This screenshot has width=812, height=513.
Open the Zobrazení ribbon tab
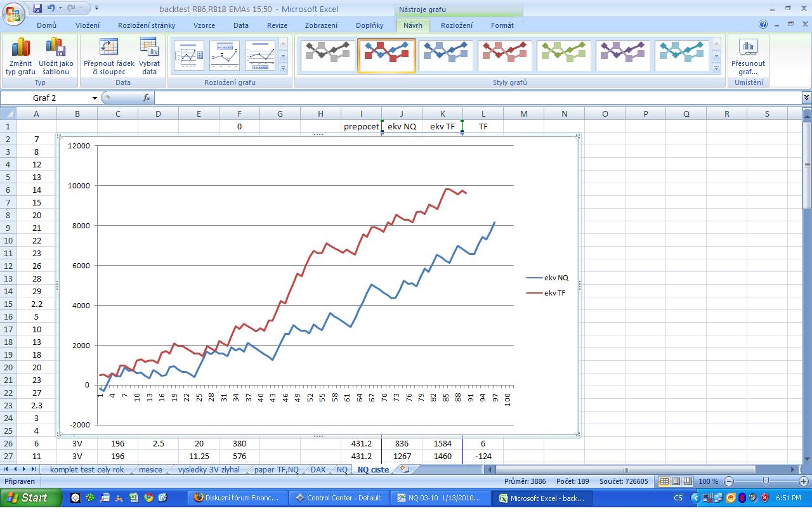(321, 25)
